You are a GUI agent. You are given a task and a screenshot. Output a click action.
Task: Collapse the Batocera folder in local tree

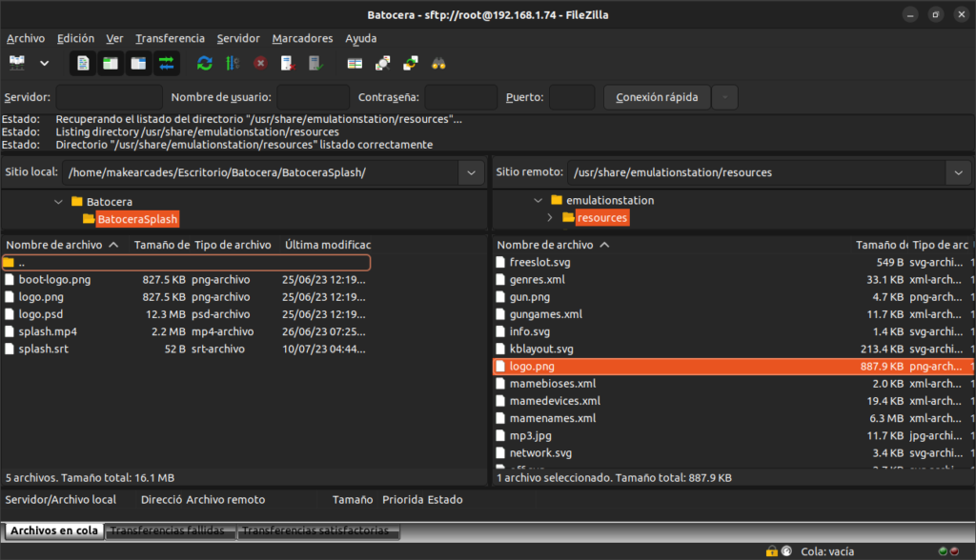pyautogui.click(x=58, y=202)
